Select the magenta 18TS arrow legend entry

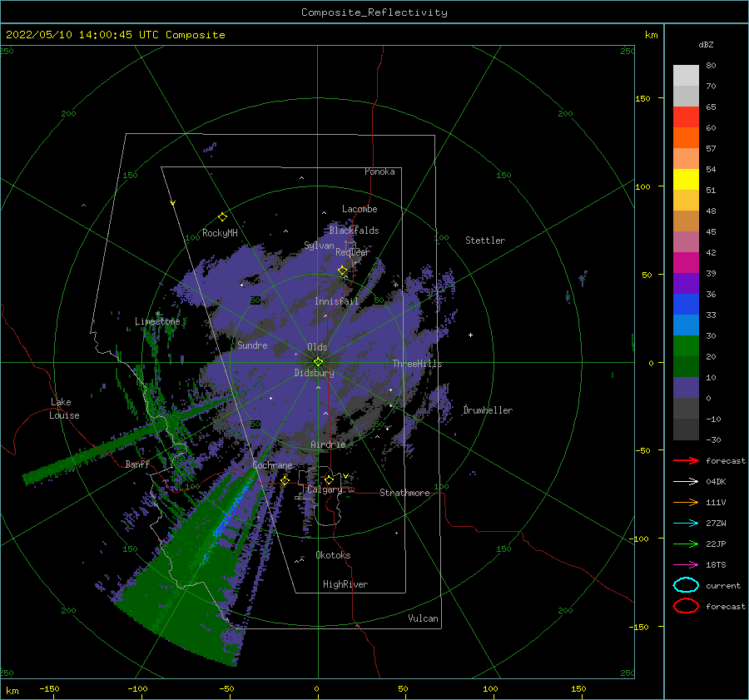(x=686, y=565)
